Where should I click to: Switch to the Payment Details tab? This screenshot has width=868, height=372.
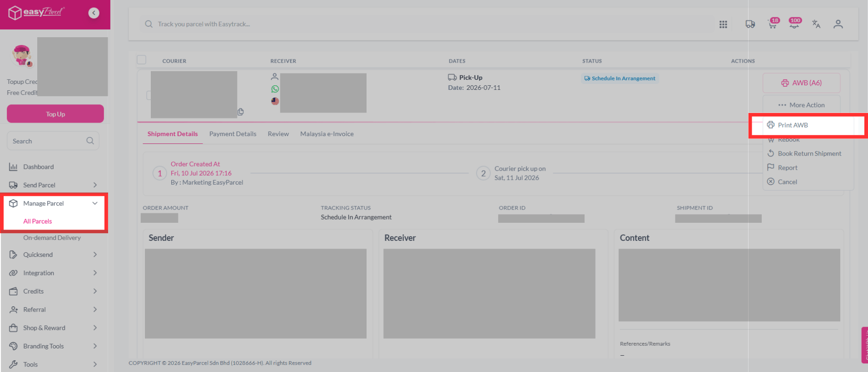point(233,134)
